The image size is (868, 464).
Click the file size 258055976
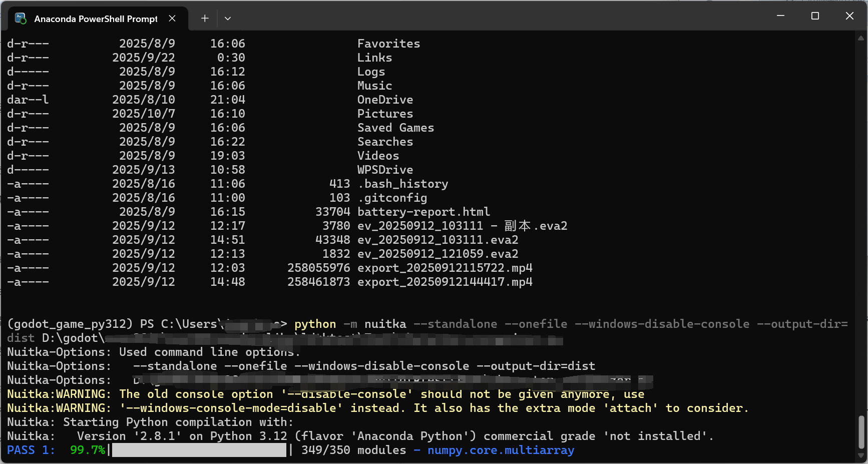(318, 268)
